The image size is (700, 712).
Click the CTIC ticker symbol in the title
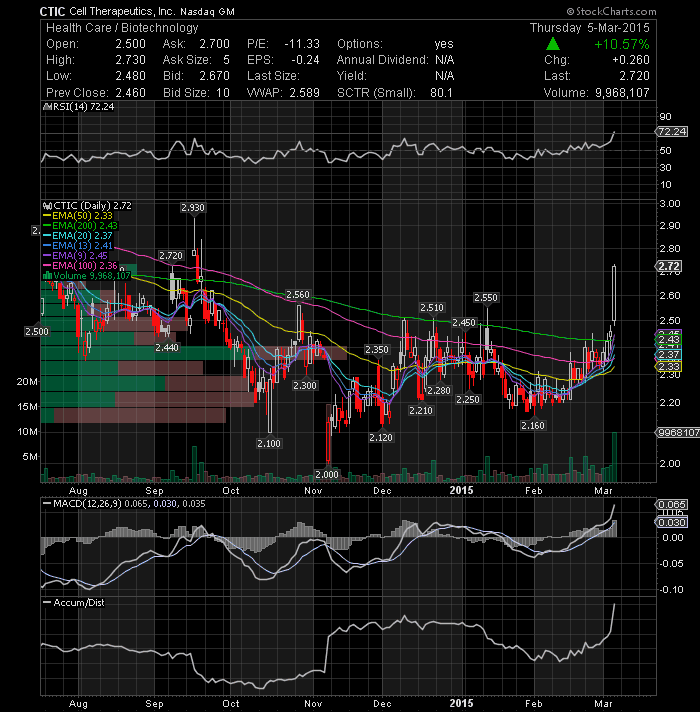[53, 12]
